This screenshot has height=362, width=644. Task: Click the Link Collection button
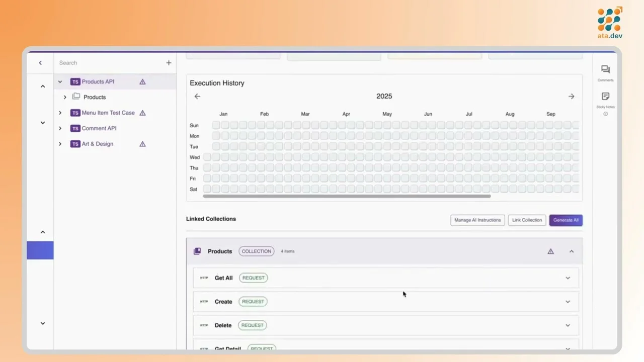click(x=527, y=220)
